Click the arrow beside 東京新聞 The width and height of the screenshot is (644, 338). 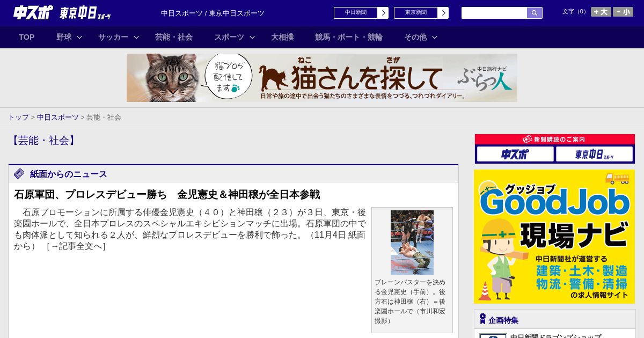point(443,13)
